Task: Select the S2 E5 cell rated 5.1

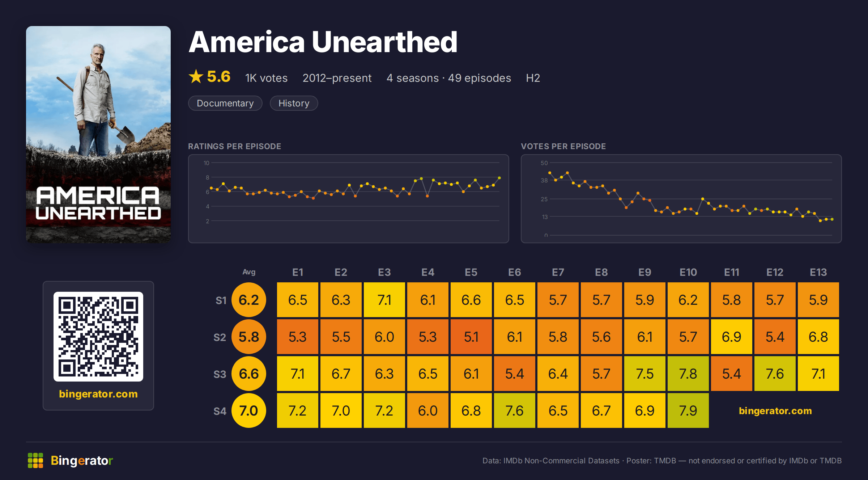Action: click(471, 337)
